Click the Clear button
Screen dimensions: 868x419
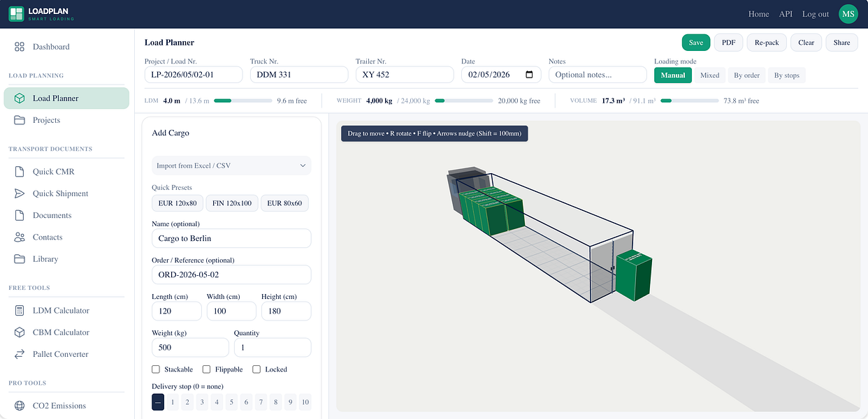(806, 43)
